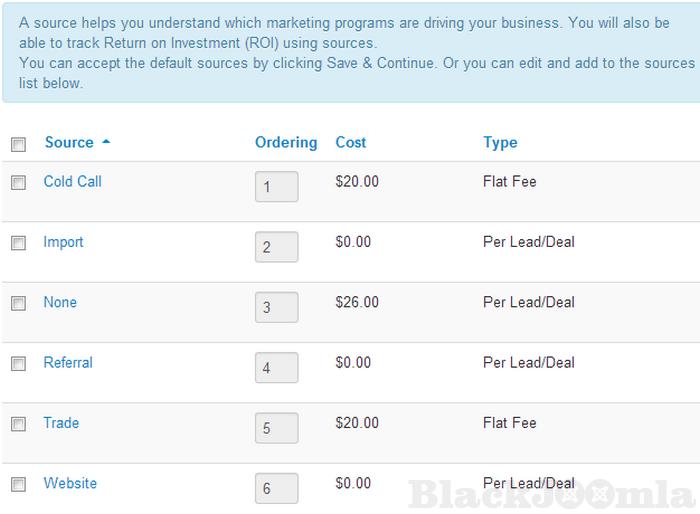The height and width of the screenshot is (514, 700).
Task: Click the ordering field for Website
Action: pos(276,489)
